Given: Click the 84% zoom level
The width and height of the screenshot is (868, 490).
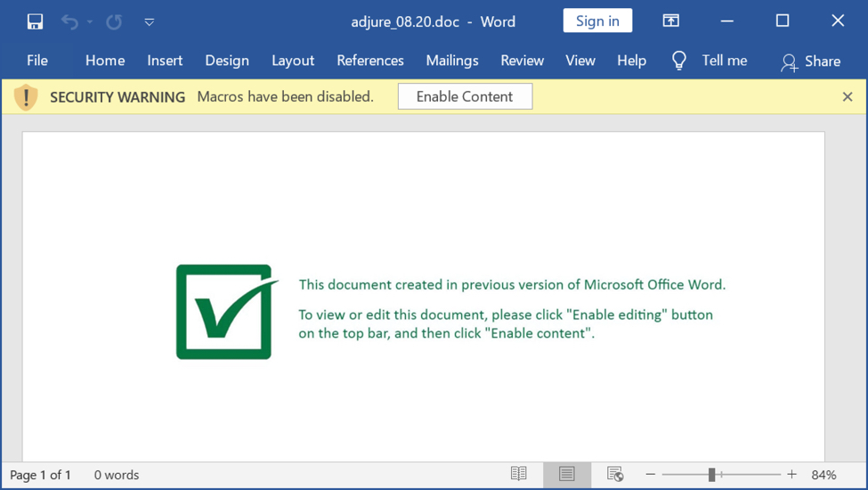Looking at the screenshot, I should pyautogui.click(x=823, y=475).
